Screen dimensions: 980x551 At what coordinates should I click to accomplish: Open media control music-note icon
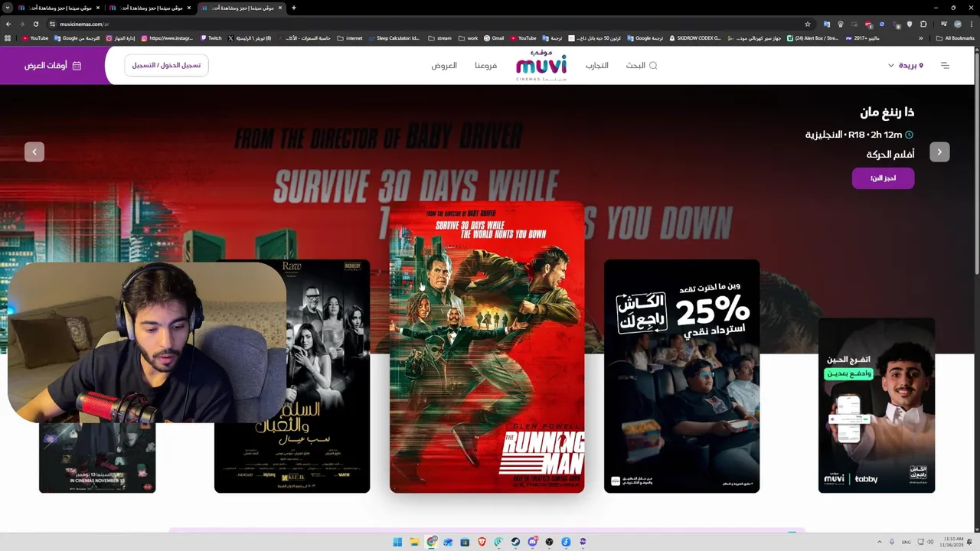click(x=943, y=24)
